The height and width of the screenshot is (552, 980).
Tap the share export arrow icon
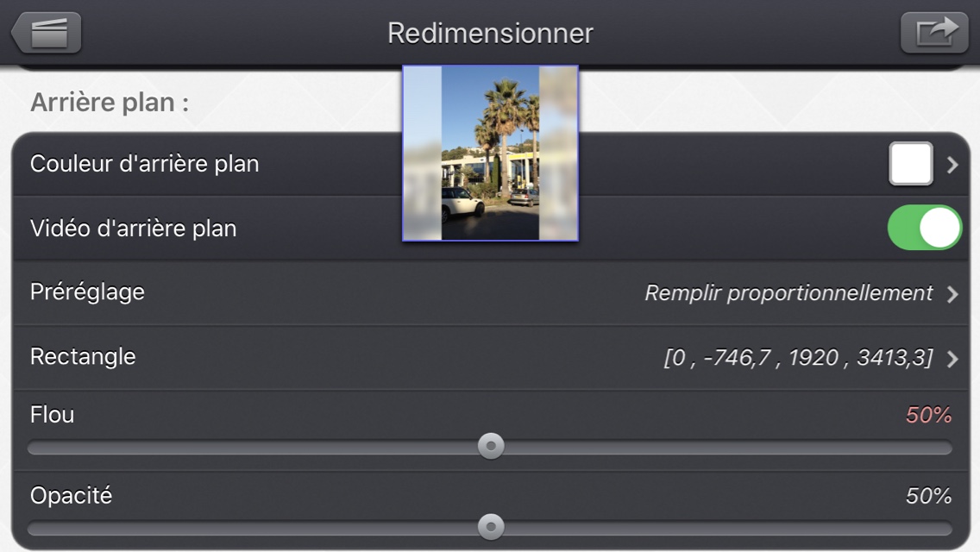tap(934, 33)
